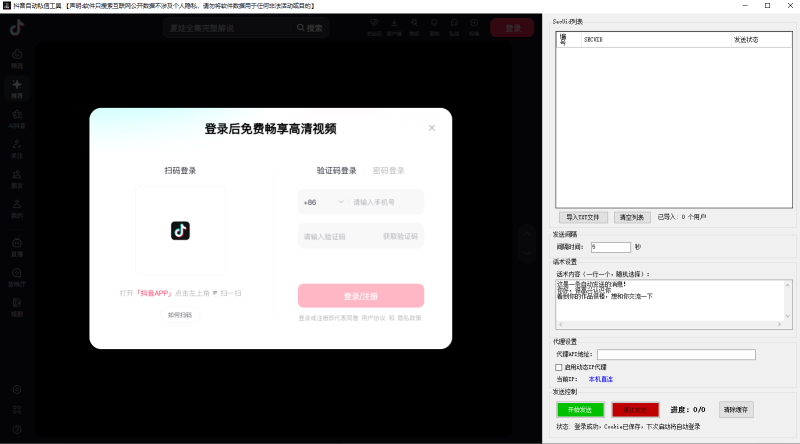This screenshot has width=800, height=444.
Task: Open the 放映厅 cinema section
Action: tap(17, 277)
